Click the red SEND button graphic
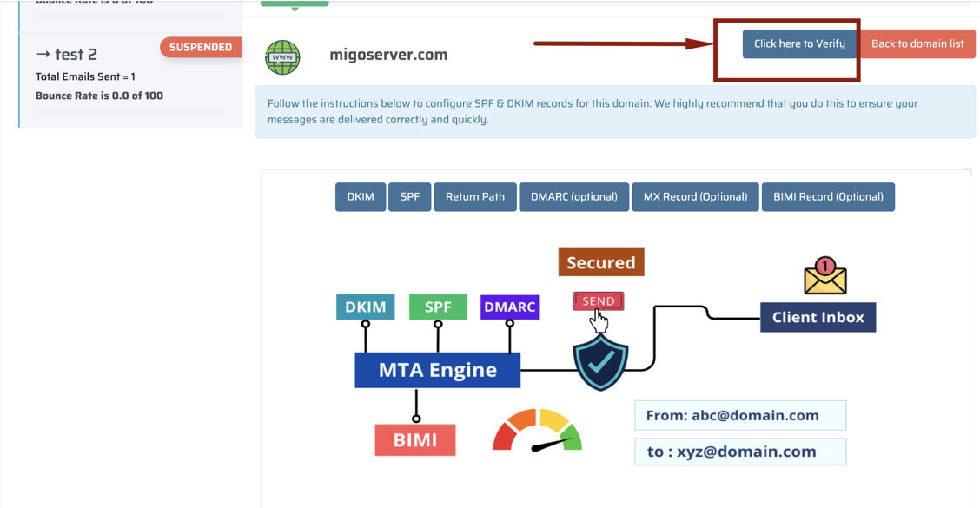This screenshot has width=980, height=508. [x=598, y=301]
